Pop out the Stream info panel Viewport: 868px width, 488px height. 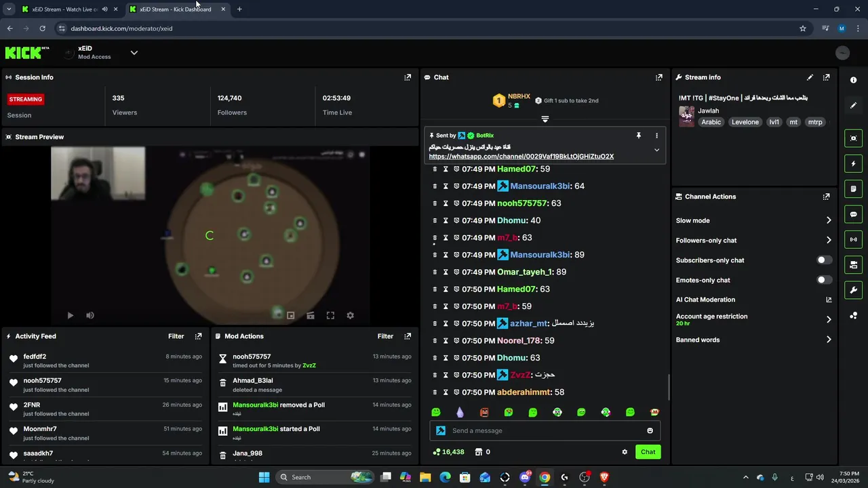pos(826,77)
